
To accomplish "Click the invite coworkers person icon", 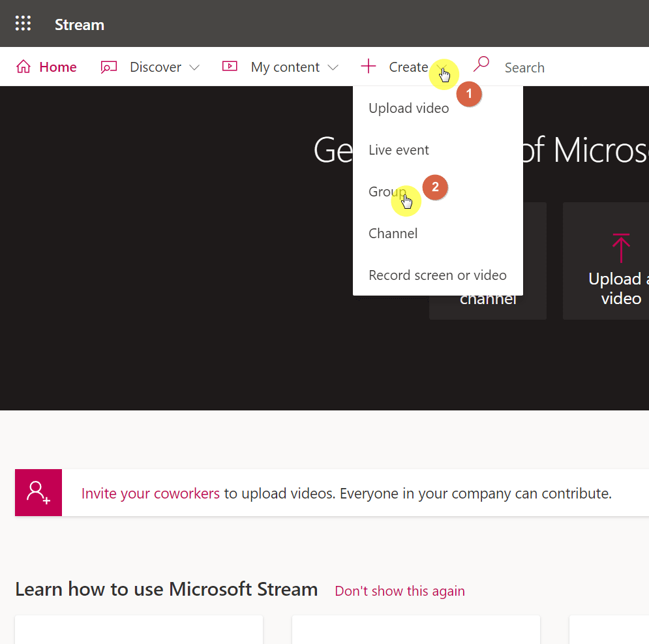I will point(38,493).
